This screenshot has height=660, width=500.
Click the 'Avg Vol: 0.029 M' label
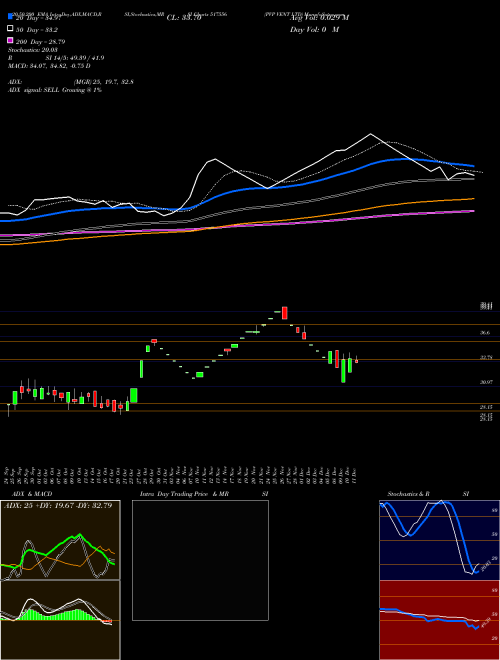coord(319,18)
